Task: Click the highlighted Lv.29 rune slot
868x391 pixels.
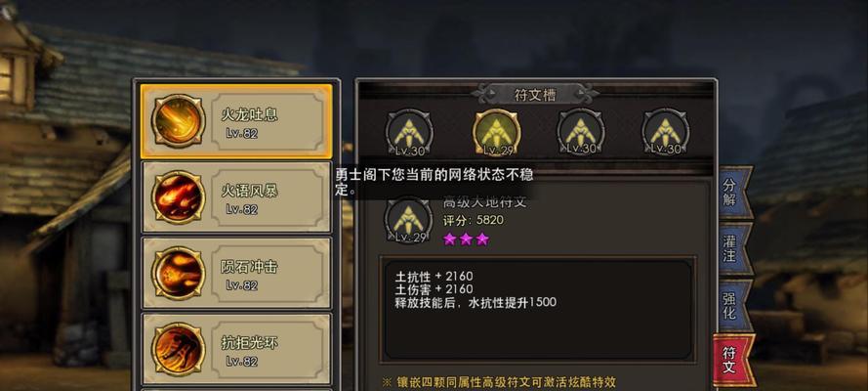Action: click(495, 133)
